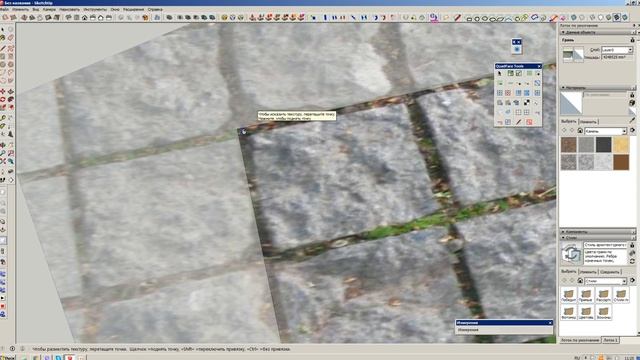Collapse the Стили panel header
The height and width of the screenshot is (360, 640).
pos(598,237)
